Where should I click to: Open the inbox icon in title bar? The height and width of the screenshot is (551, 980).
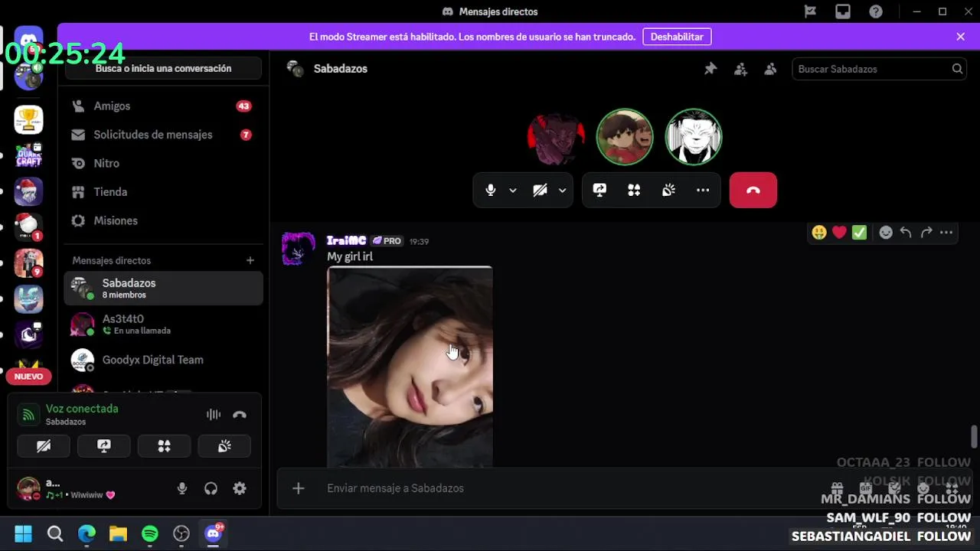[843, 11]
